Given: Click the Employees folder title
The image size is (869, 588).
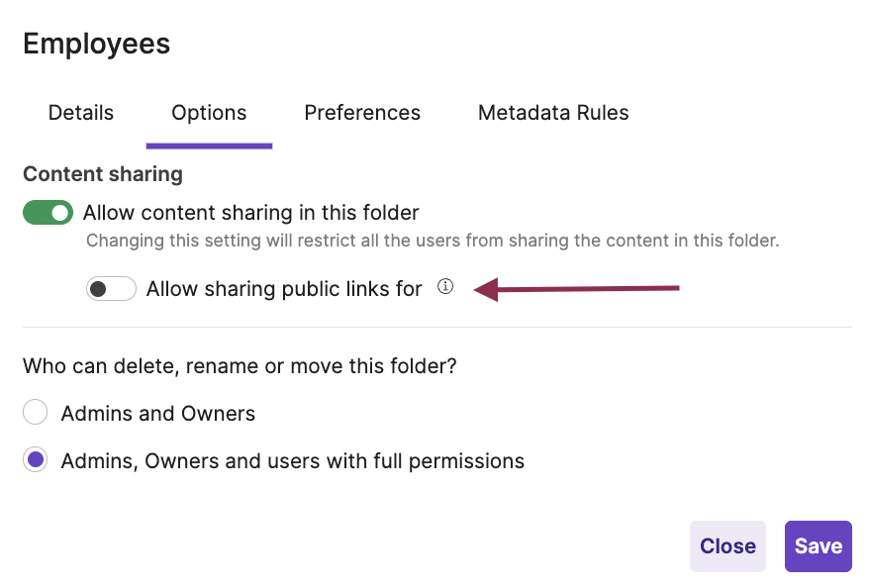Looking at the screenshot, I should click(96, 44).
